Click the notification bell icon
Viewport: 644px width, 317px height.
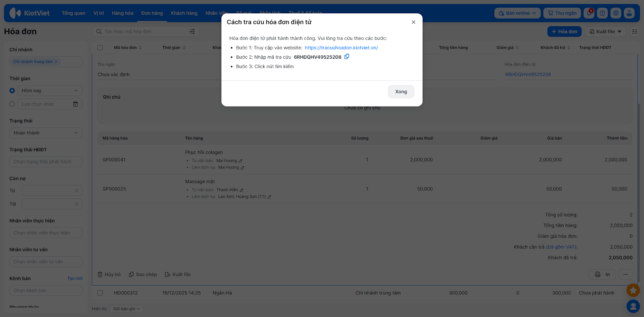[589, 13]
